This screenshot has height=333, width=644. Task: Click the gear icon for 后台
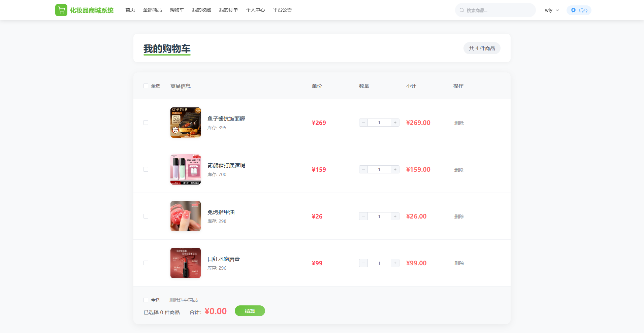(573, 10)
